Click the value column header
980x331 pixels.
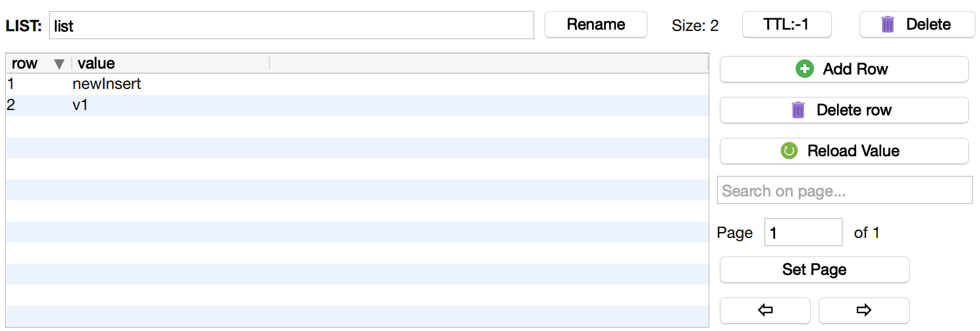97,63
